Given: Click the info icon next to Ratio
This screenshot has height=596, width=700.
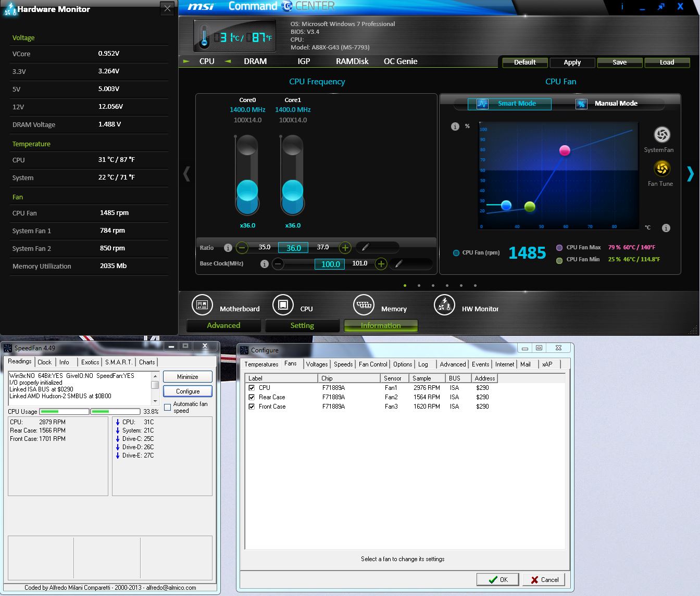Looking at the screenshot, I should click(228, 248).
